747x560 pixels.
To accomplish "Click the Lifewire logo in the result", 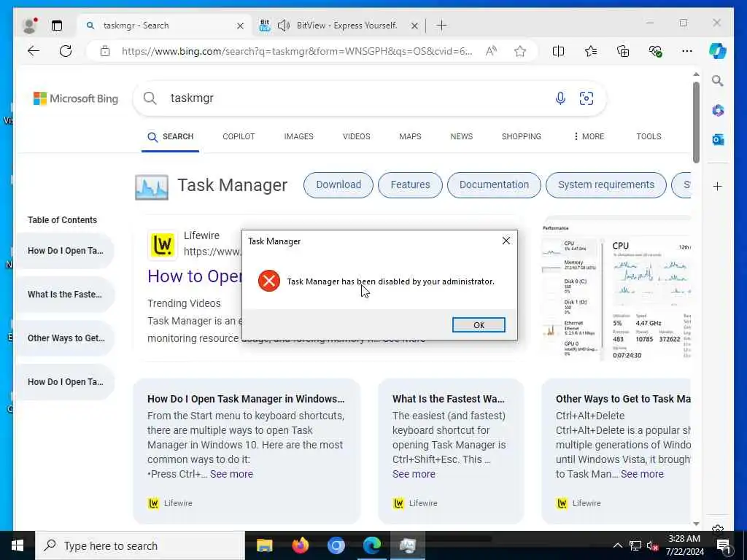I will (163, 245).
